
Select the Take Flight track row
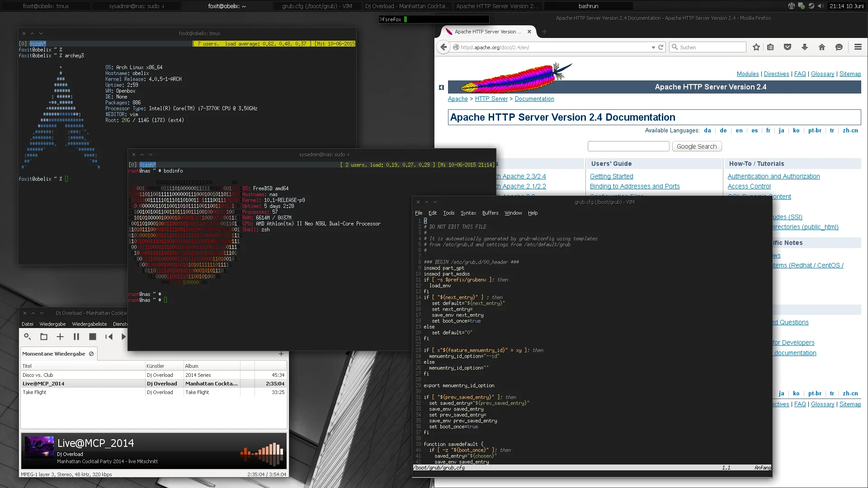pyautogui.click(x=154, y=392)
